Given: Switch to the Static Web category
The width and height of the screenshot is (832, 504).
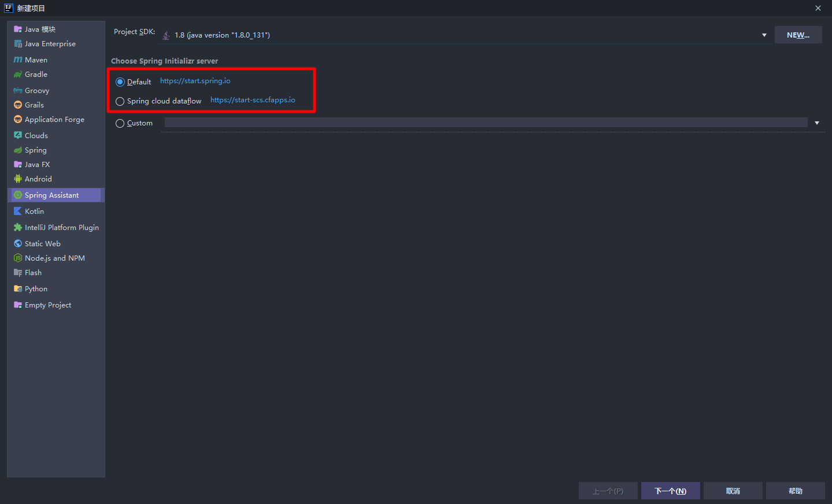Looking at the screenshot, I should [42, 243].
